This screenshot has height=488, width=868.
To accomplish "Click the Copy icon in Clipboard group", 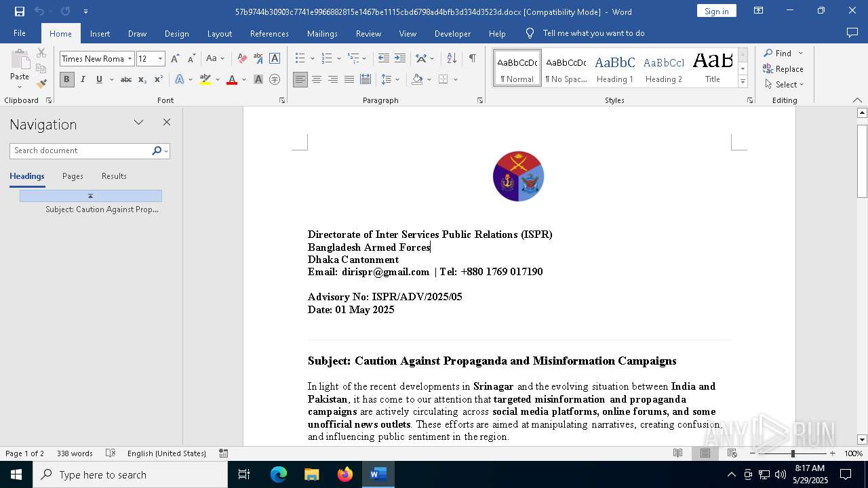I will (x=41, y=68).
